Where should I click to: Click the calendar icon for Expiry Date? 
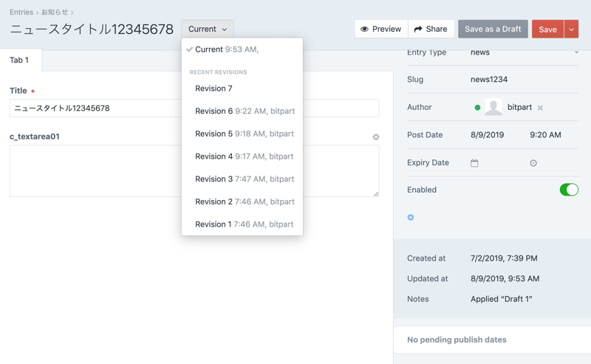[474, 163]
